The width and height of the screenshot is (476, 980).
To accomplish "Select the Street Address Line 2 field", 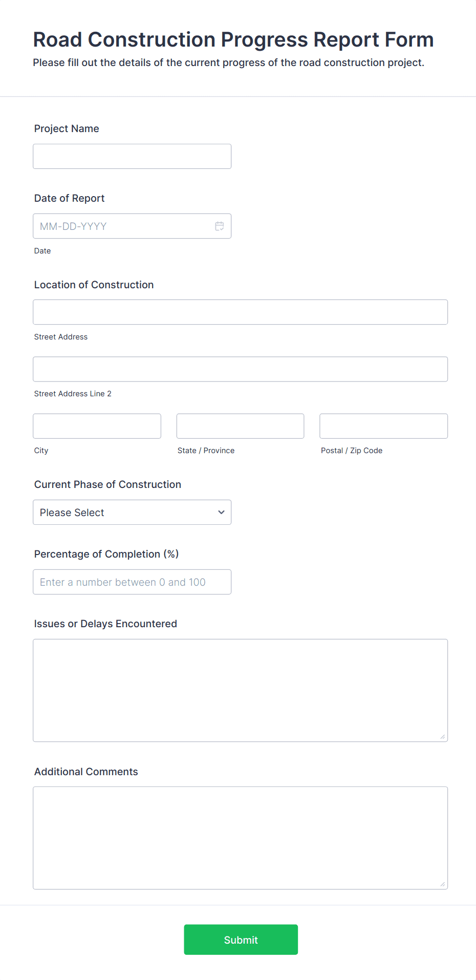I will click(240, 369).
